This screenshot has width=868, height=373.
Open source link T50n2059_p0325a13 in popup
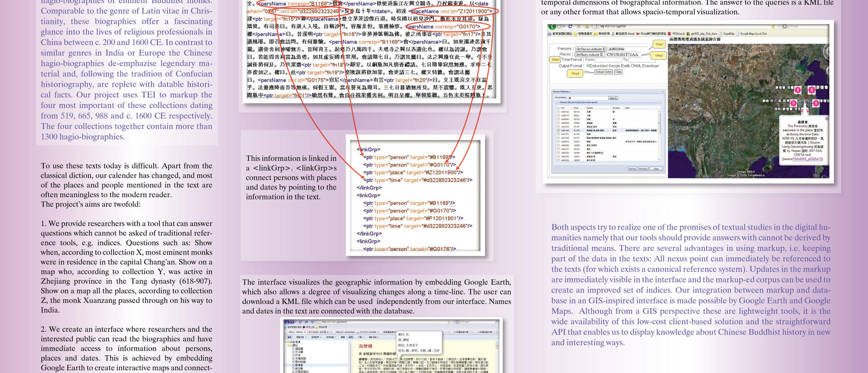[x=807, y=159]
